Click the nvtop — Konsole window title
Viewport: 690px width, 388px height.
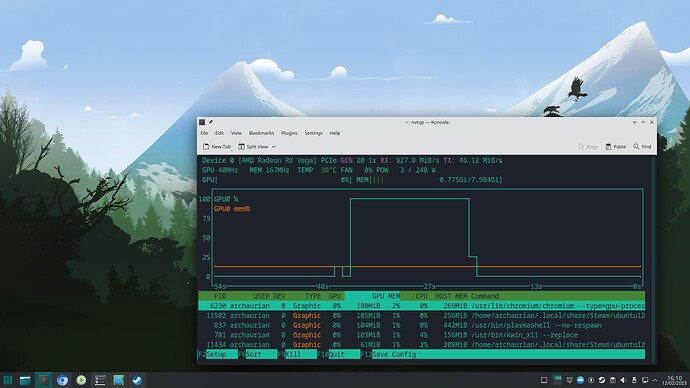[x=426, y=122]
